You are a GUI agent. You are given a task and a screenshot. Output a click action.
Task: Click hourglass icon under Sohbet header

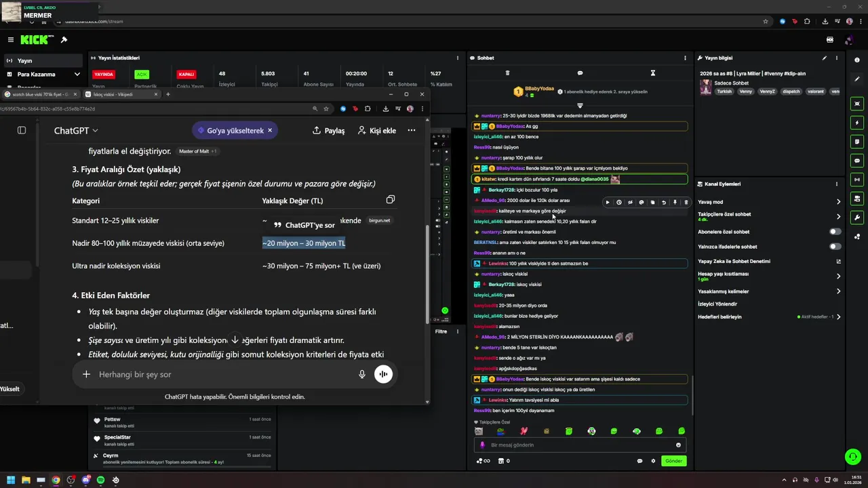click(x=653, y=73)
